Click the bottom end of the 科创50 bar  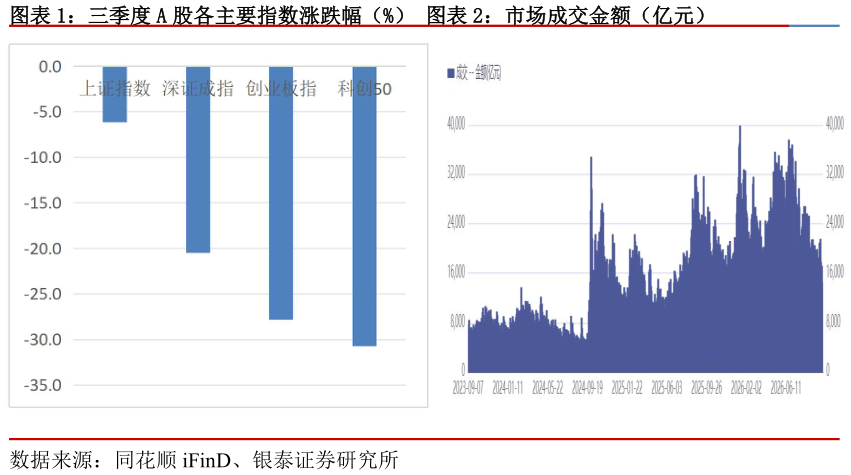364,343
